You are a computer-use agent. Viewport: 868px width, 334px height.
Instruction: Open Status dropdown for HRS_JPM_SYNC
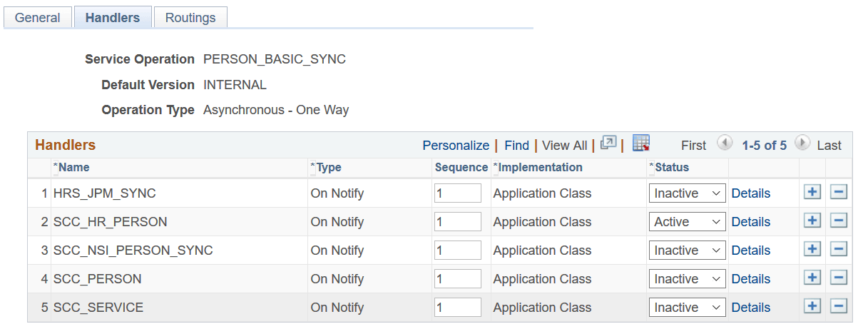(687, 193)
